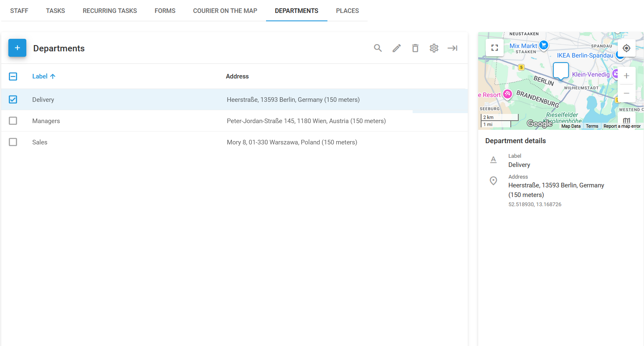644x346 pixels.
Task: Check the Sales department checkbox
Action: point(13,142)
